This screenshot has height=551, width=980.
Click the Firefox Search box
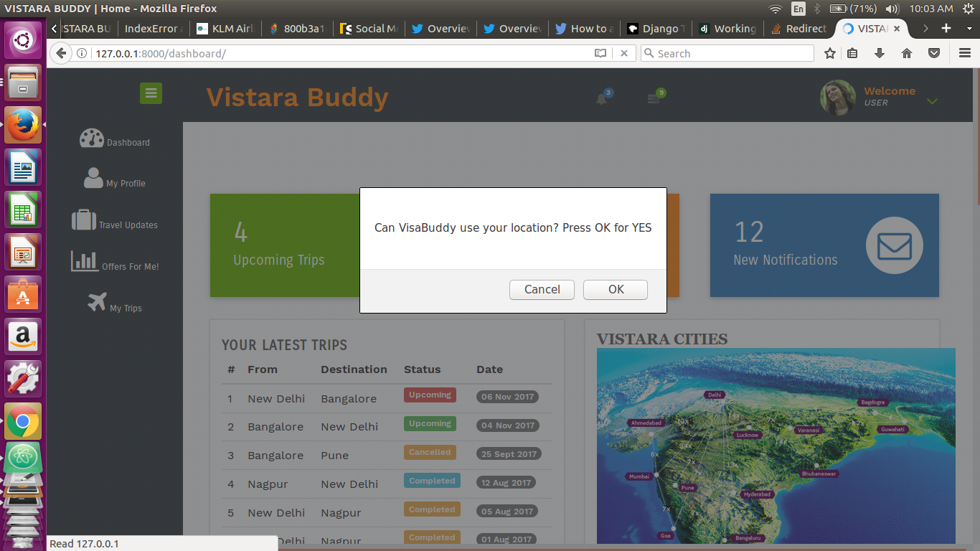727,53
